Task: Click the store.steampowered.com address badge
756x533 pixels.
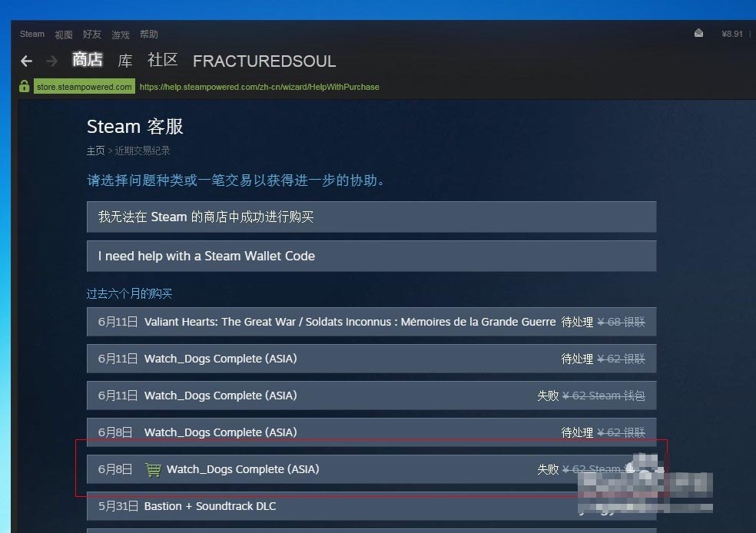Action: point(85,87)
